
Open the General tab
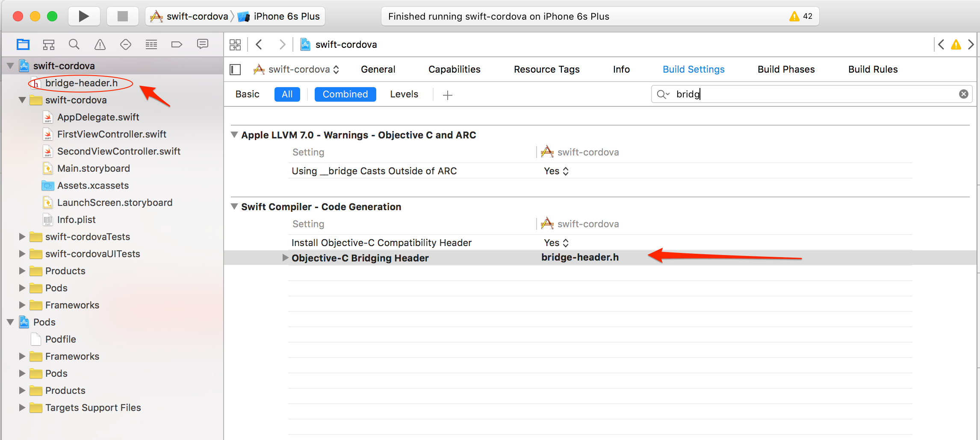coord(378,69)
